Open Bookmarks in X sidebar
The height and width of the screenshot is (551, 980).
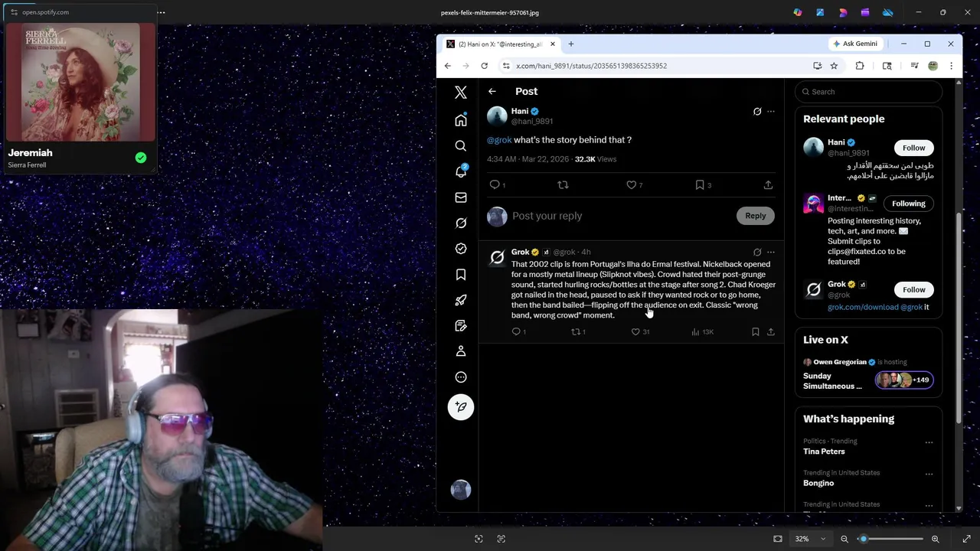pos(461,275)
